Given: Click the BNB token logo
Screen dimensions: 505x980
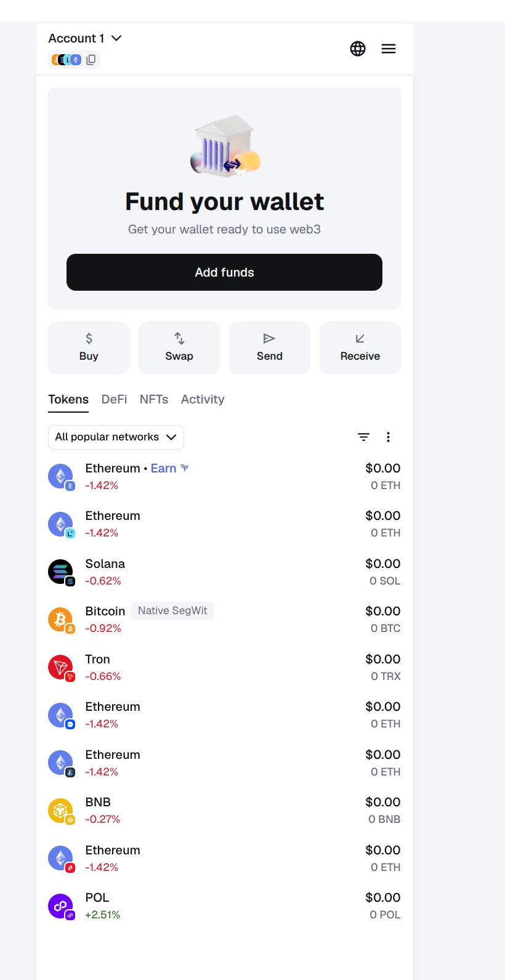Looking at the screenshot, I should click(60, 810).
